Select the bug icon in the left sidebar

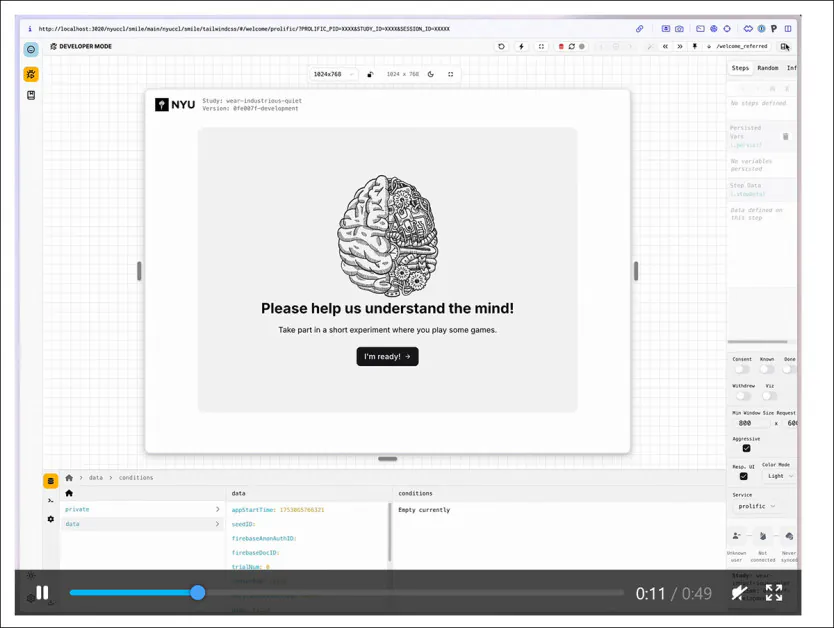click(31, 74)
